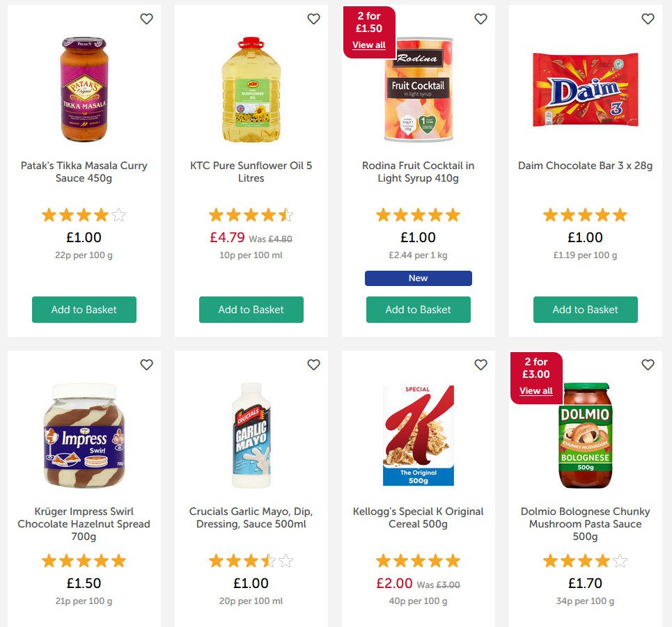Save Rodina Fruit Cocktail with heart icon
Screen dimensions: 672x627
click(x=480, y=19)
